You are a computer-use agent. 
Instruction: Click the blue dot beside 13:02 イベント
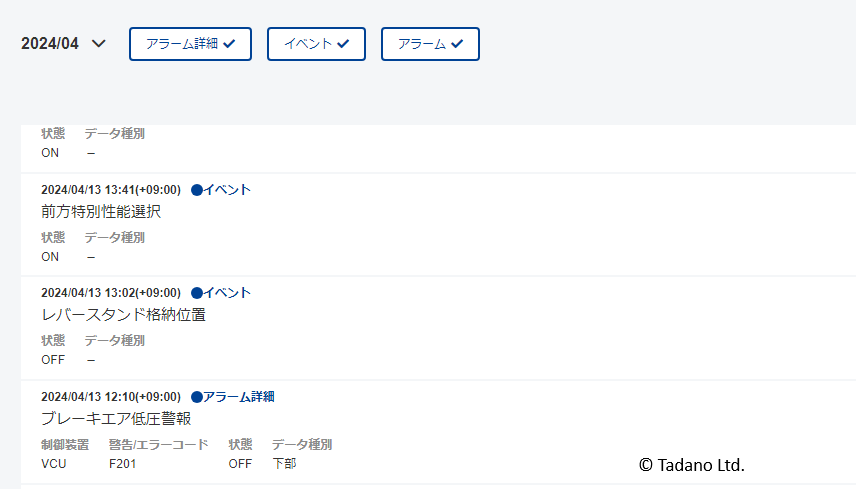pos(196,292)
